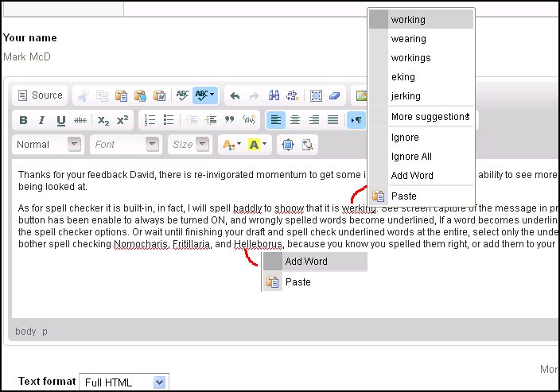Open the Find binoculars tool

coord(274,95)
